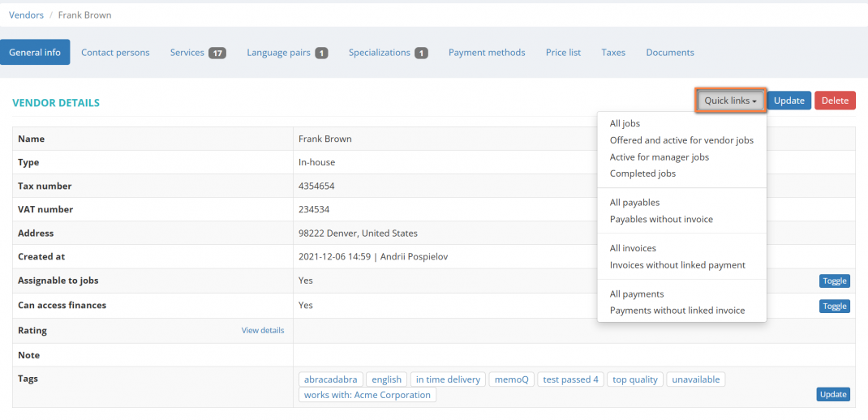The image size is (868, 420).
Task: Toggle the Assignable to jobs setting
Action: point(834,281)
